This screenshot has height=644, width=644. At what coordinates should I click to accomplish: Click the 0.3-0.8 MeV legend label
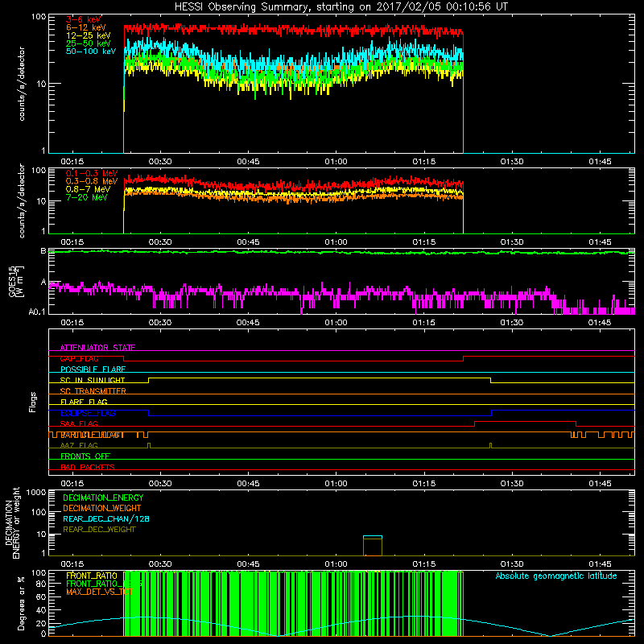92,181
